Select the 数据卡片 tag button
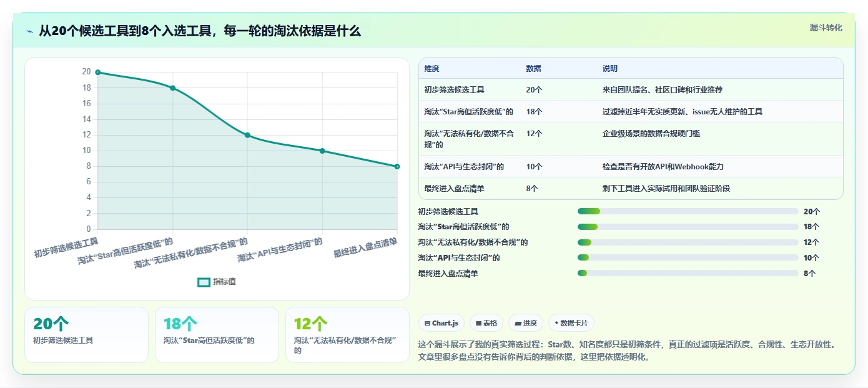The image size is (868, 388). (571, 323)
